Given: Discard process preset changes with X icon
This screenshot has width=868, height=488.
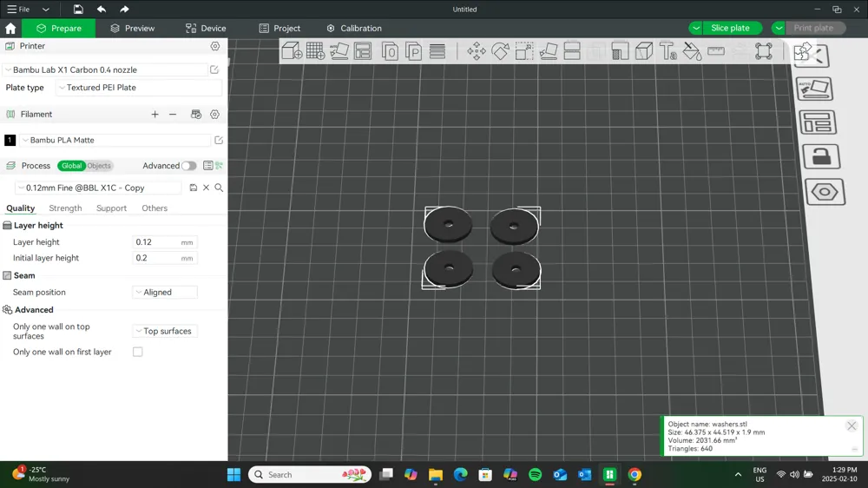Looking at the screenshot, I should point(206,188).
